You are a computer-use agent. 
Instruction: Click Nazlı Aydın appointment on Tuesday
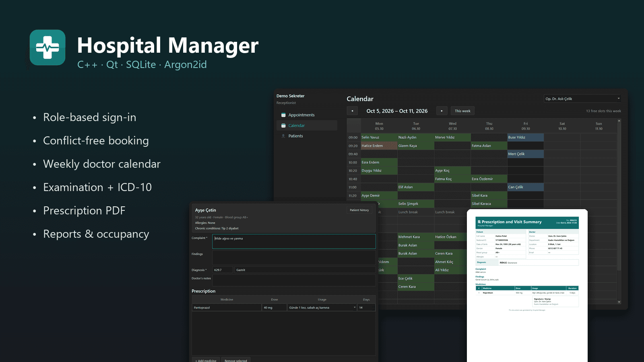point(416,138)
